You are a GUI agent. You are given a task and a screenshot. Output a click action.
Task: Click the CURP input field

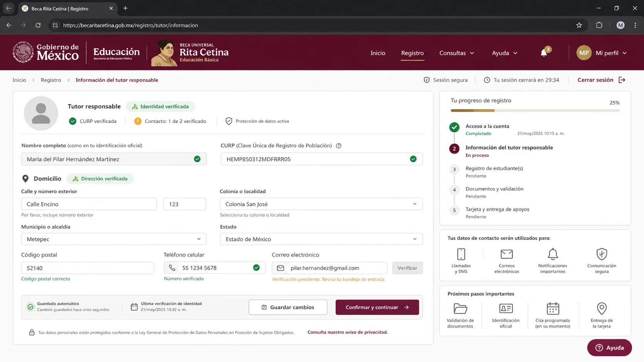coord(322,159)
